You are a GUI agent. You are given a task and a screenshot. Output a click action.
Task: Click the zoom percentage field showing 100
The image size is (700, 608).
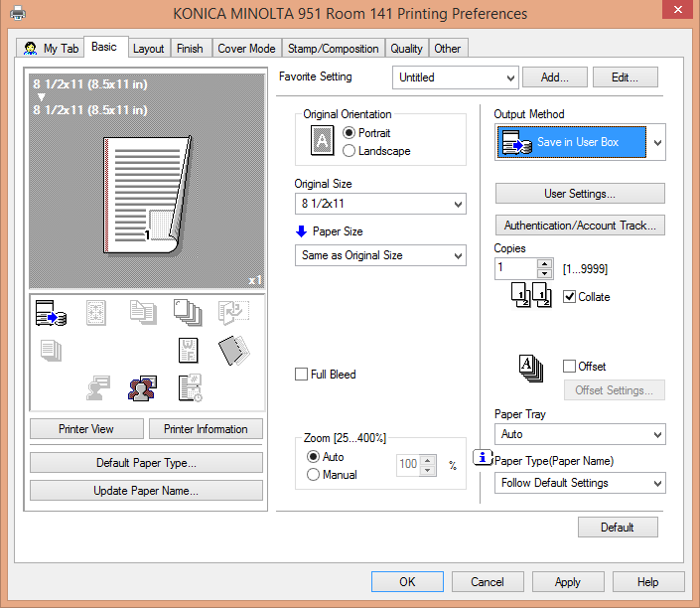408,465
